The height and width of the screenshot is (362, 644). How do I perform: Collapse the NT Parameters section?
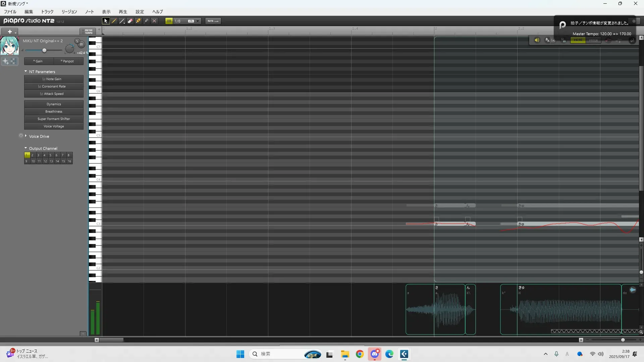pos(26,71)
